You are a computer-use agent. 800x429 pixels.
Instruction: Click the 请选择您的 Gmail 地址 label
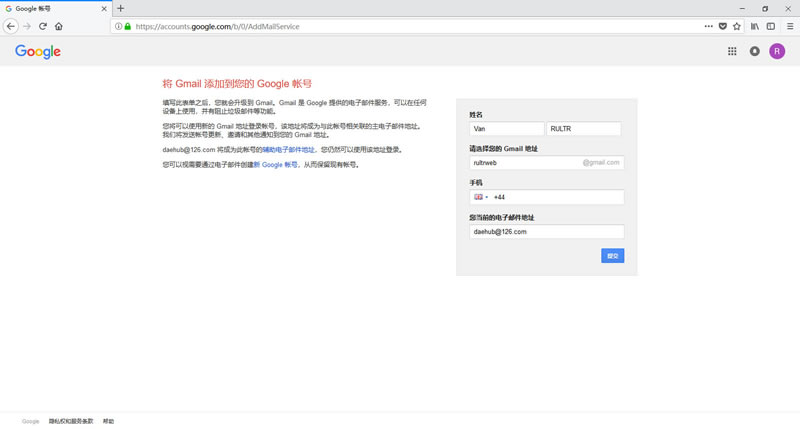click(x=504, y=148)
